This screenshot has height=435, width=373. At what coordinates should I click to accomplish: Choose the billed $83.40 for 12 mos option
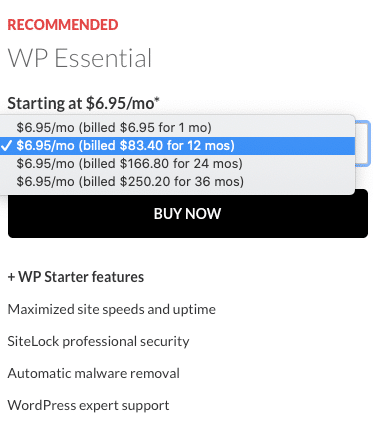point(177,146)
